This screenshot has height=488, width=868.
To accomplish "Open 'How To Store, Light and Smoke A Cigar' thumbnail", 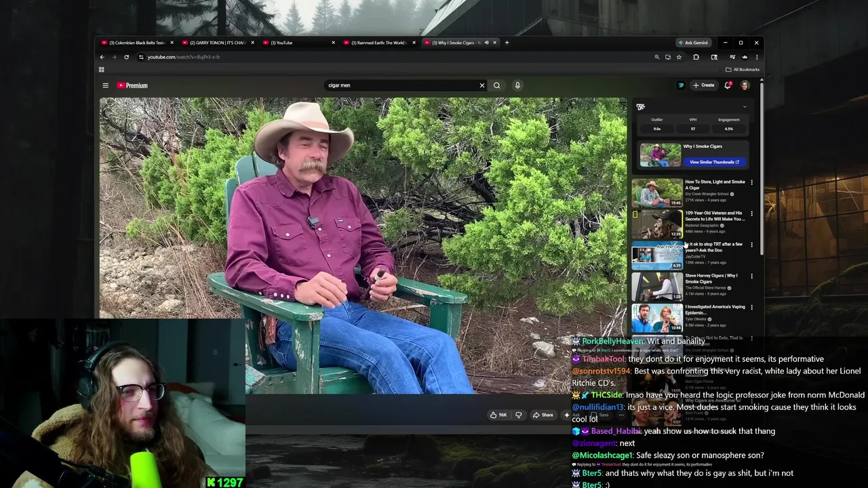I will [x=657, y=193].
